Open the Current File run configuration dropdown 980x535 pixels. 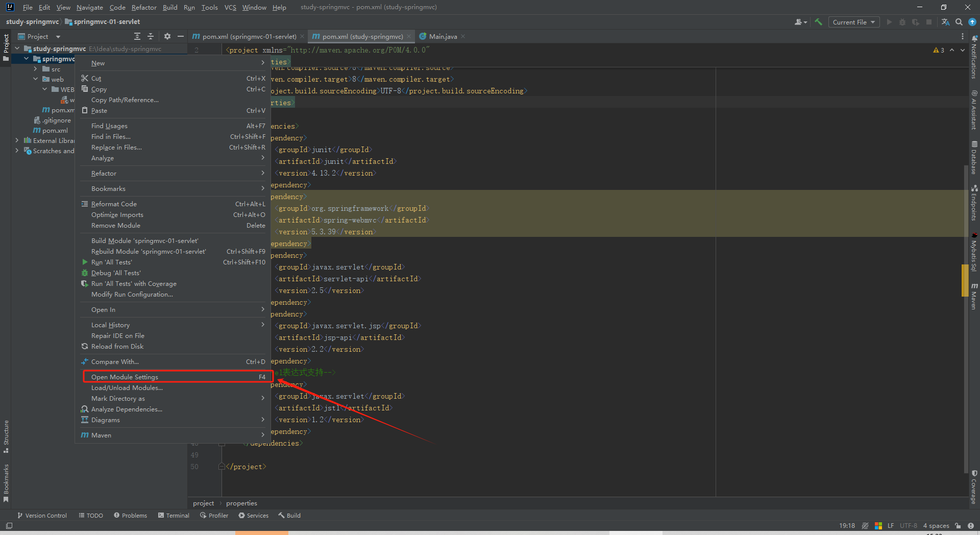(x=853, y=22)
